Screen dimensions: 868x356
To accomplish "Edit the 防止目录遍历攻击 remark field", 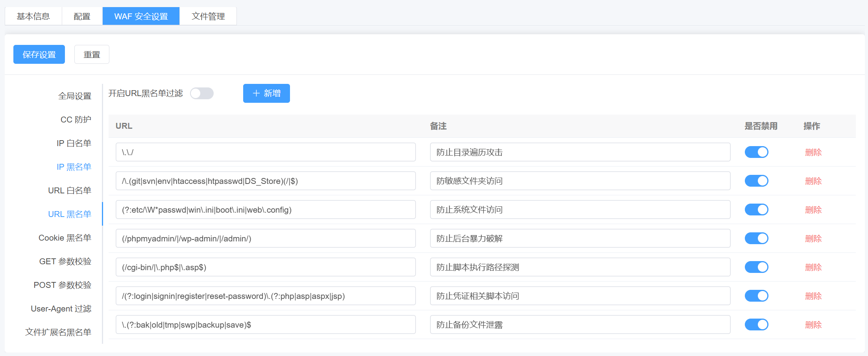I will pos(580,152).
